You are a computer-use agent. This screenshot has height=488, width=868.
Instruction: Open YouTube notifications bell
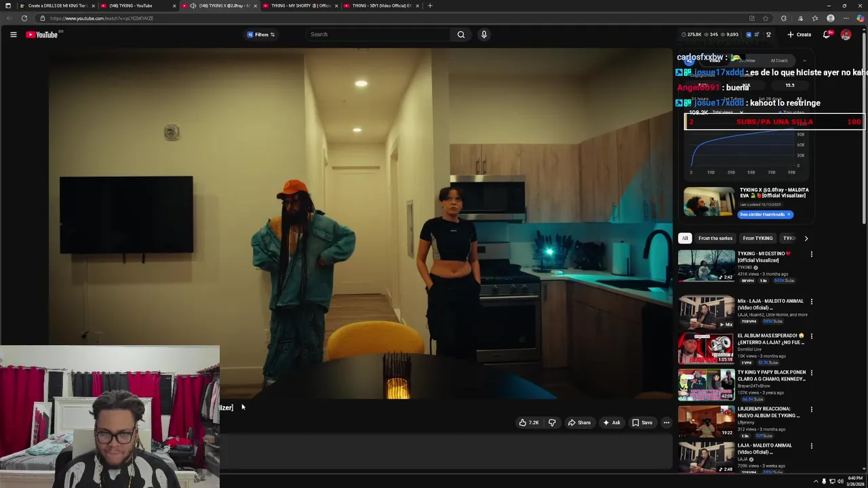827,35
